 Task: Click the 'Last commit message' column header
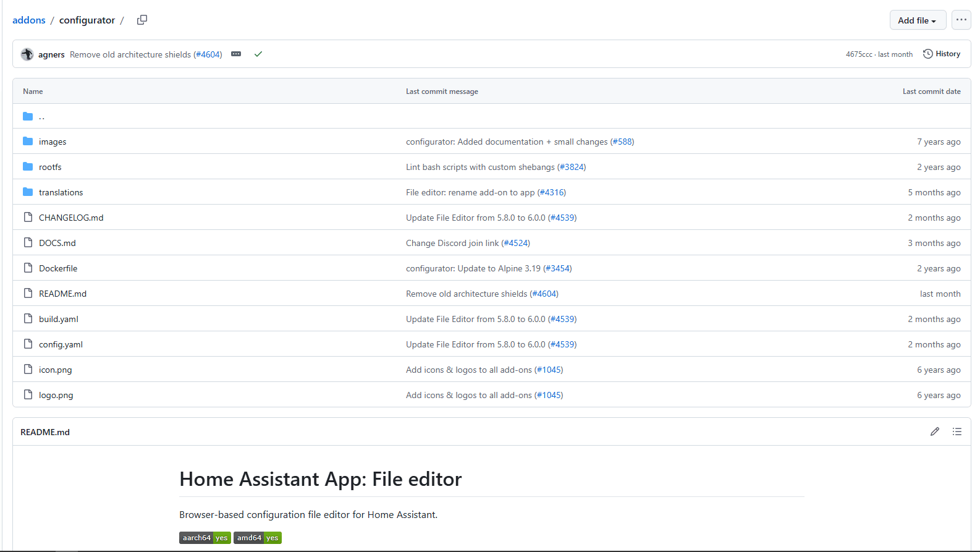442,91
